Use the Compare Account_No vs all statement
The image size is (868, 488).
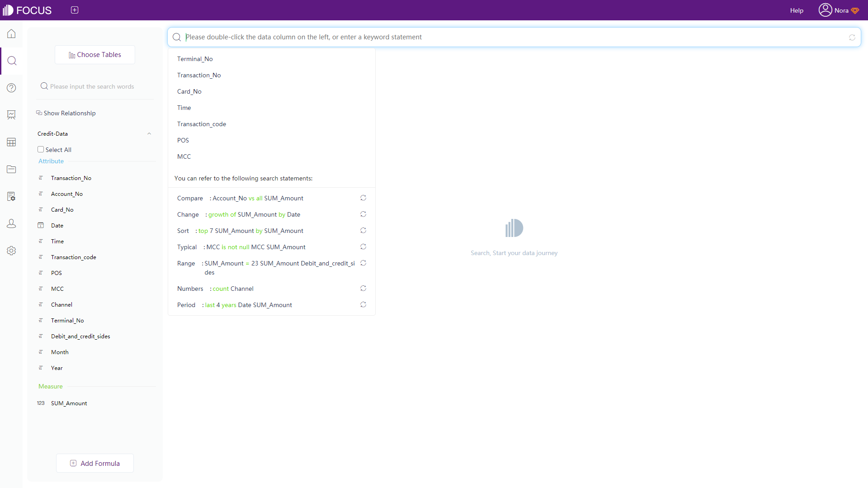(x=258, y=198)
